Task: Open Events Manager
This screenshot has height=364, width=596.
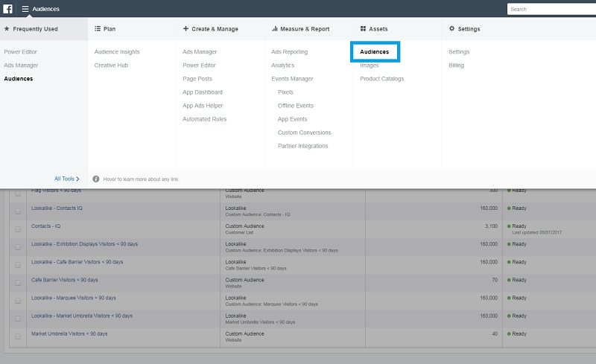Action: tap(292, 79)
